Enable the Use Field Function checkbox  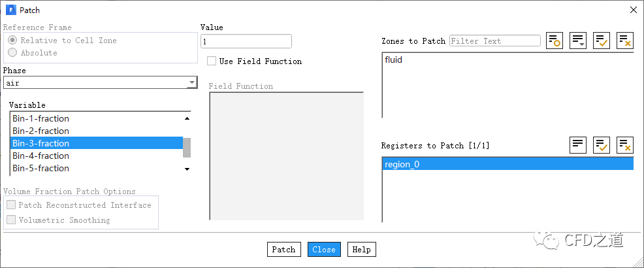pyautogui.click(x=212, y=61)
